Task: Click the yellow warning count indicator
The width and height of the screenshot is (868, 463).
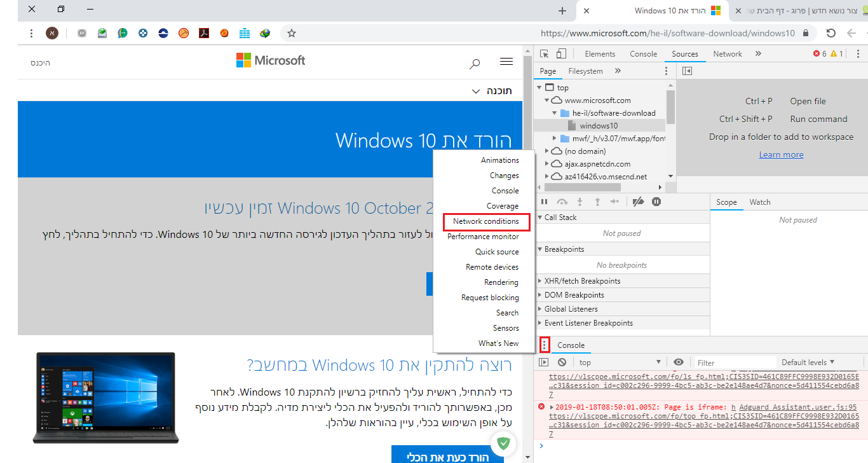Action: pyautogui.click(x=837, y=54)
